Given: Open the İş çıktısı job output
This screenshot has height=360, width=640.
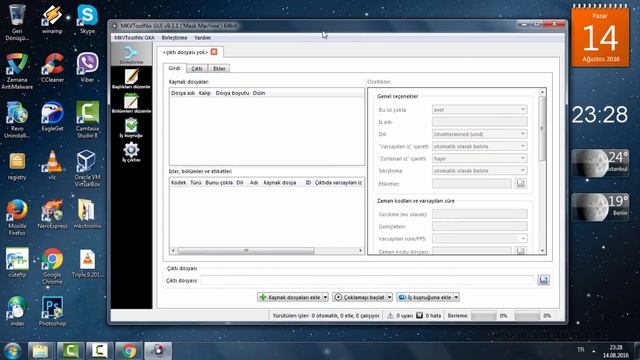Looking at the screenshot, I should 131,152.
